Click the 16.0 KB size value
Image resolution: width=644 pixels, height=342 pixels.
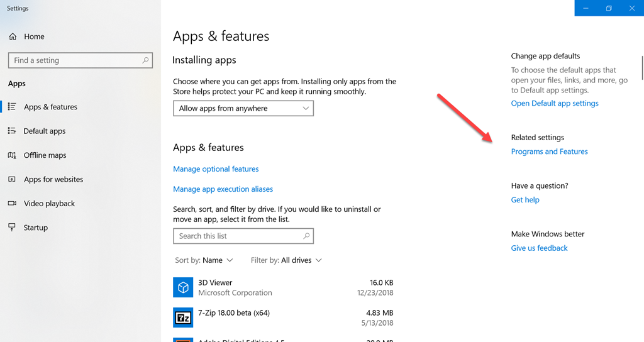(382, 283)
